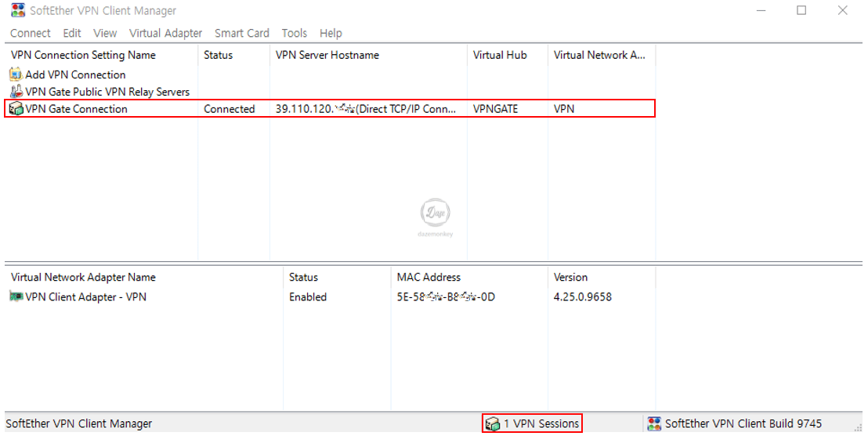Click the Add VPN Connection icon

(x=16, y=74)
